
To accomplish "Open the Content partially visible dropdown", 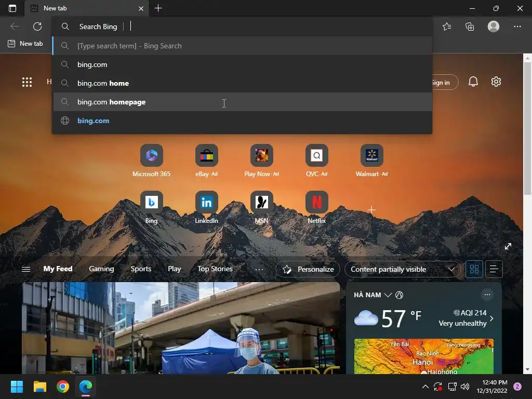I will click(403, 269).
